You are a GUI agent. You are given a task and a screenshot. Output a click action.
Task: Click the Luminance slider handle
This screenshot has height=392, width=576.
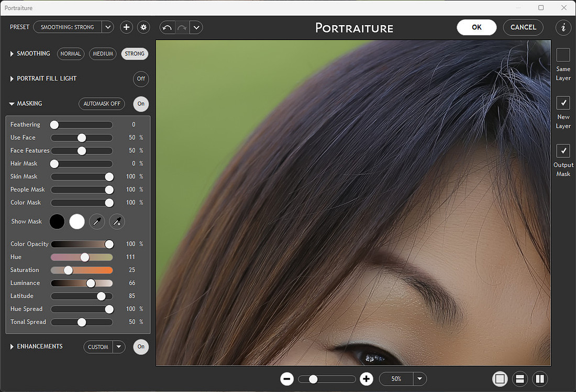(91, 283)
